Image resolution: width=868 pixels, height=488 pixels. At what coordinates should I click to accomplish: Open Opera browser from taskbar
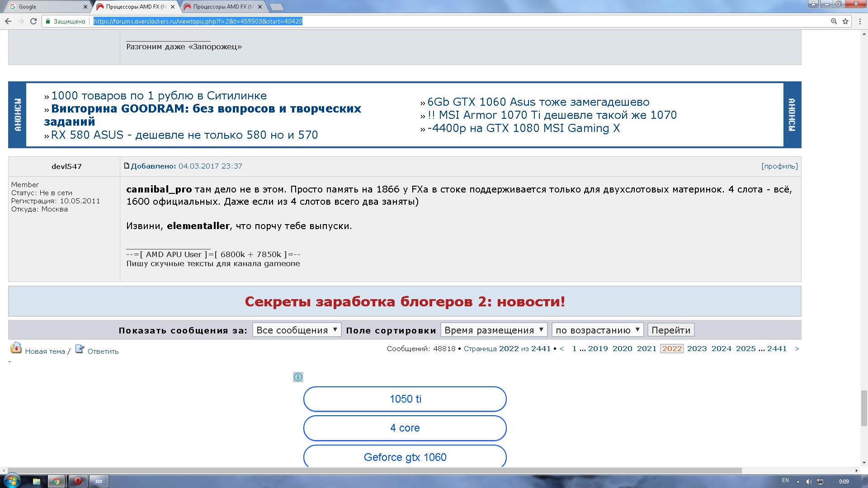pos(78,481)
